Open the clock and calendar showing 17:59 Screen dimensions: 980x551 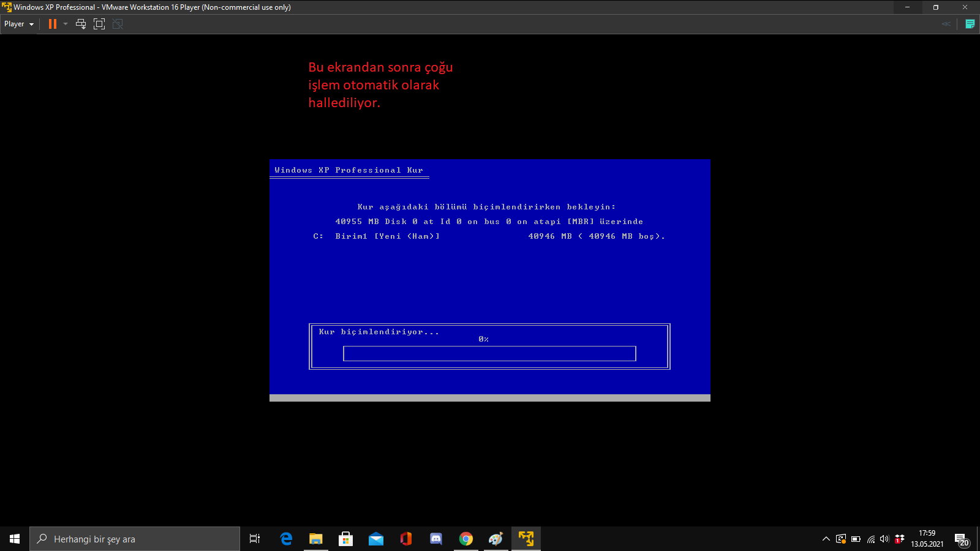[x=927, y=539]
